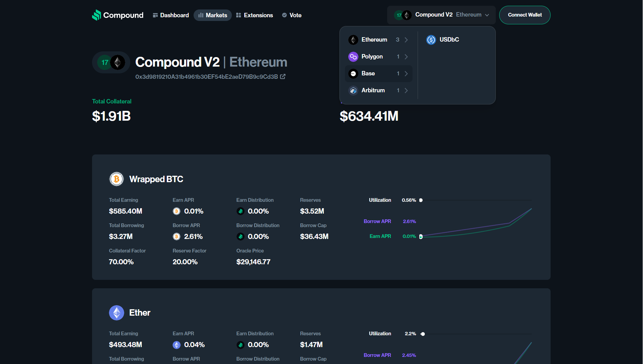Click WBTC Oracle Price $29,146.77
Viewport: 643px width, 364px height.
253,262
